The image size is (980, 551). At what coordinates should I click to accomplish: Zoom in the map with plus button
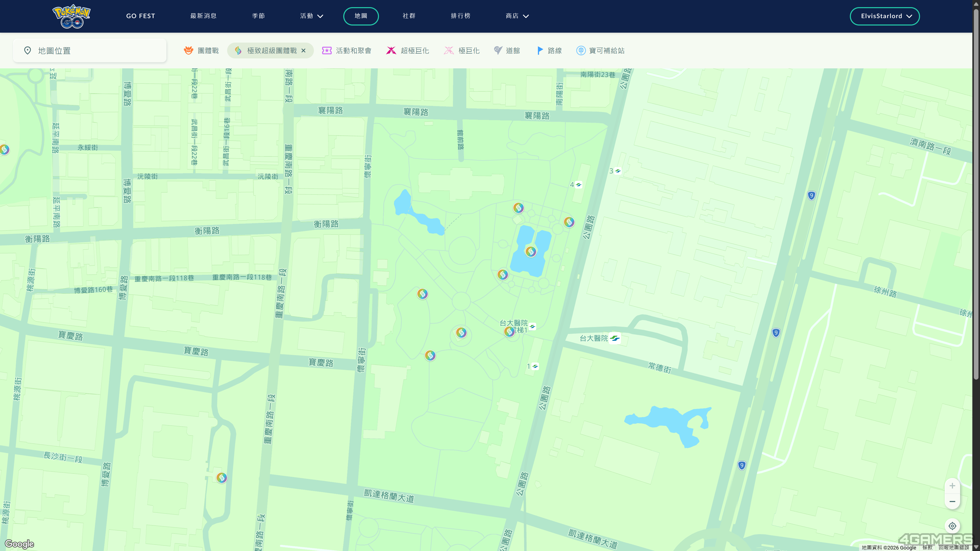pyautogui.click(x=952, y=486)
